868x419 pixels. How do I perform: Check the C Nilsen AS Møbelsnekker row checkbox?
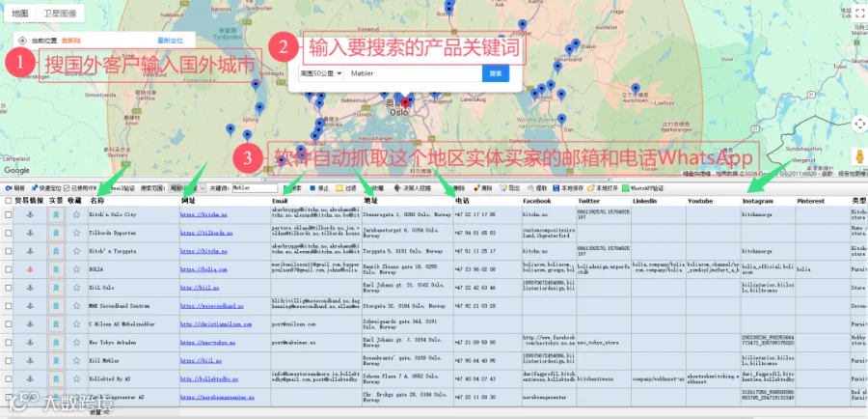(x=9, y=324)
